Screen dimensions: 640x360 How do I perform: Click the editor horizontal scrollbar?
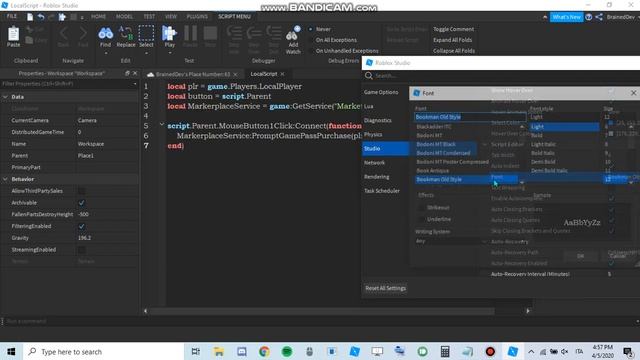[x=322, y=311]
